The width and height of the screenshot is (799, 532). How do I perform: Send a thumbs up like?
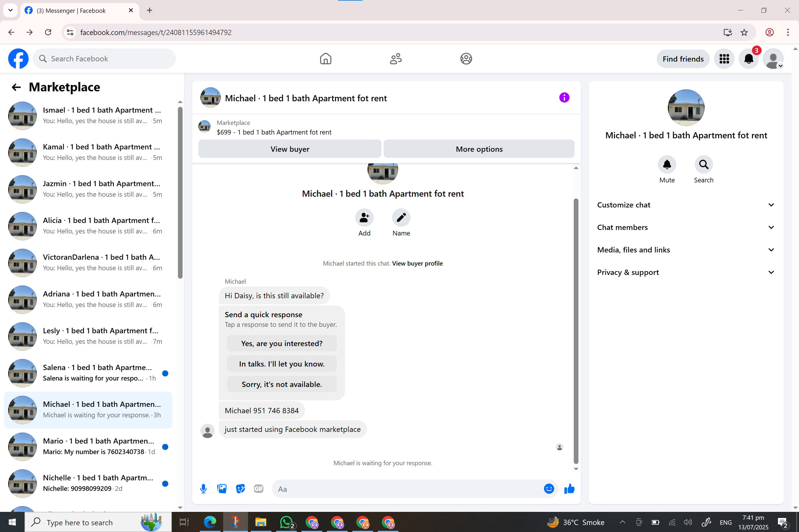(569, 489)
